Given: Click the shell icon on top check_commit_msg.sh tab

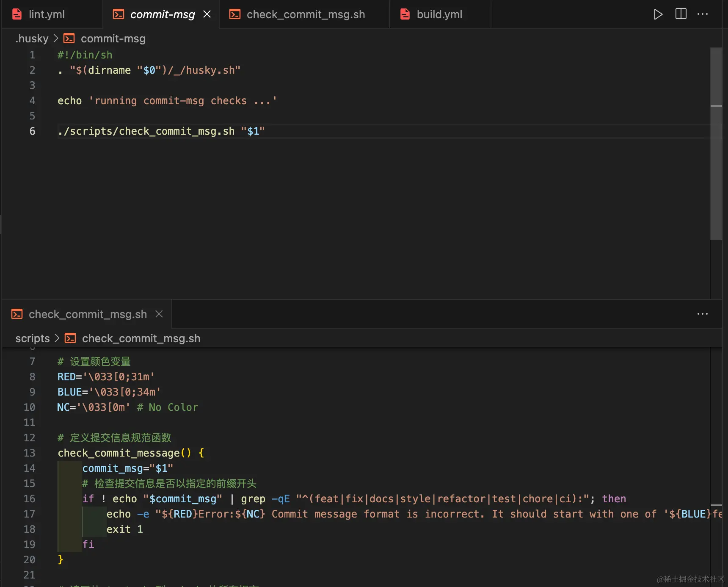Looking at the screenshot, I should tap(235, 14).
